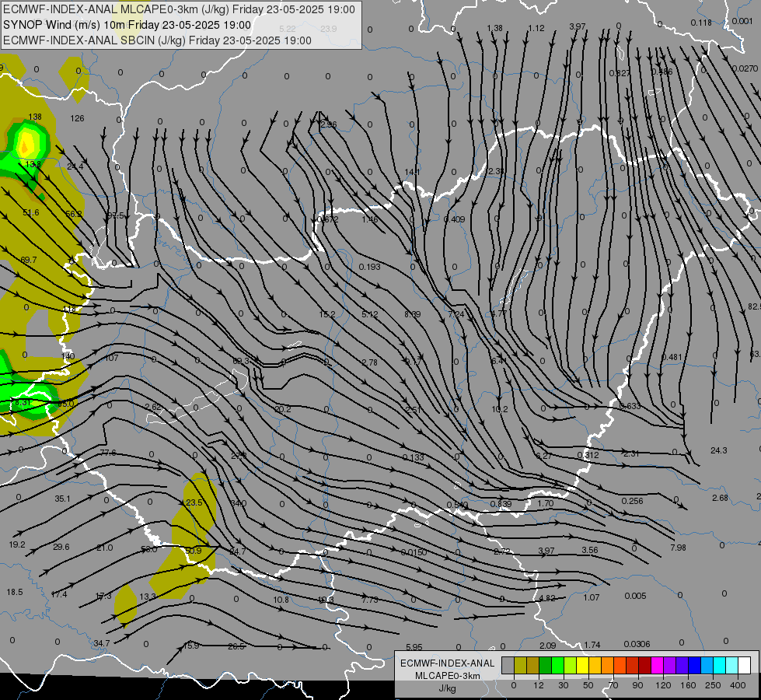The height and width of the screenshot is (700, 761).
Task: Click the map value 5.95
Action: (414, 647)
